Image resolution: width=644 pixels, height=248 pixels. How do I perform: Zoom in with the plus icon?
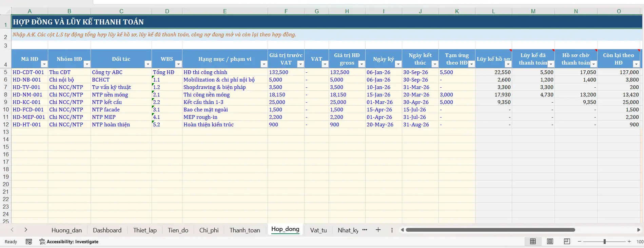point(629,242)
